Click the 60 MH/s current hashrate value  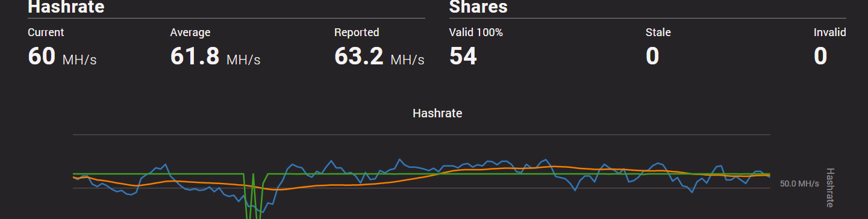62,57
